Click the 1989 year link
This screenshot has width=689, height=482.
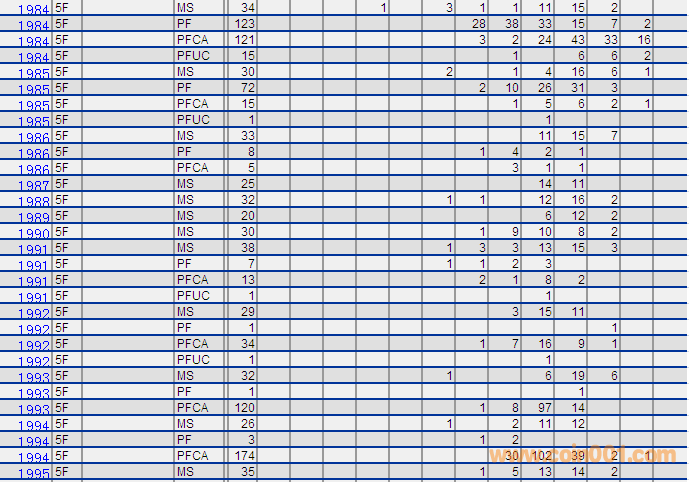click(36, 218)
